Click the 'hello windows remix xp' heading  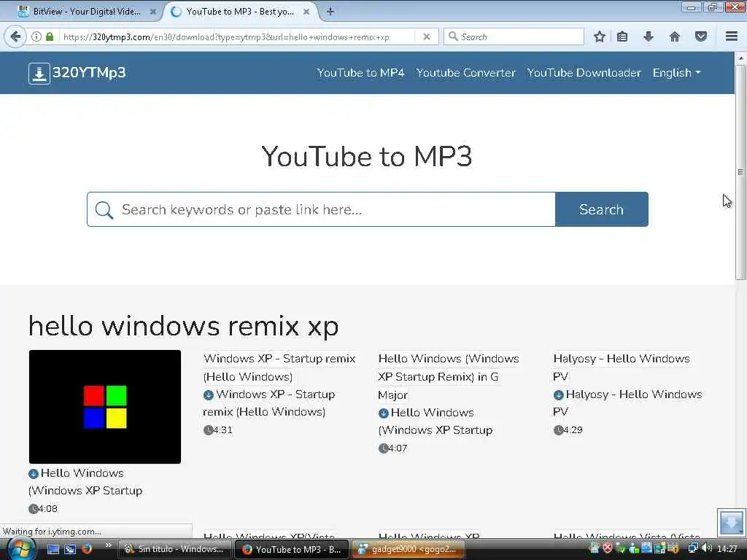coord(183,326)
